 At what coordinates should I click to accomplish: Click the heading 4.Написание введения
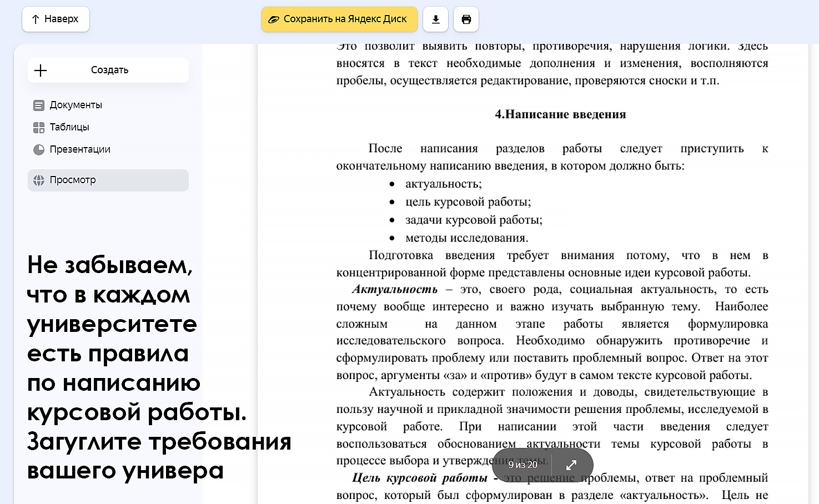pyautogui.click(x=560, y=114)
